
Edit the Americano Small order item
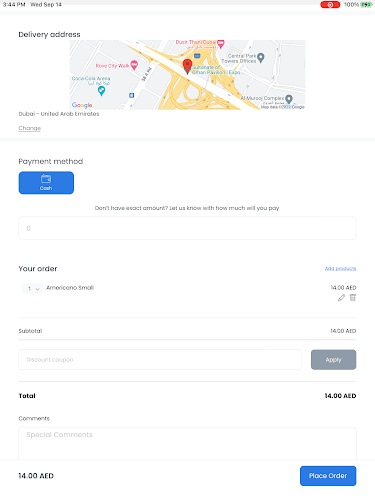tap(341, 298)
